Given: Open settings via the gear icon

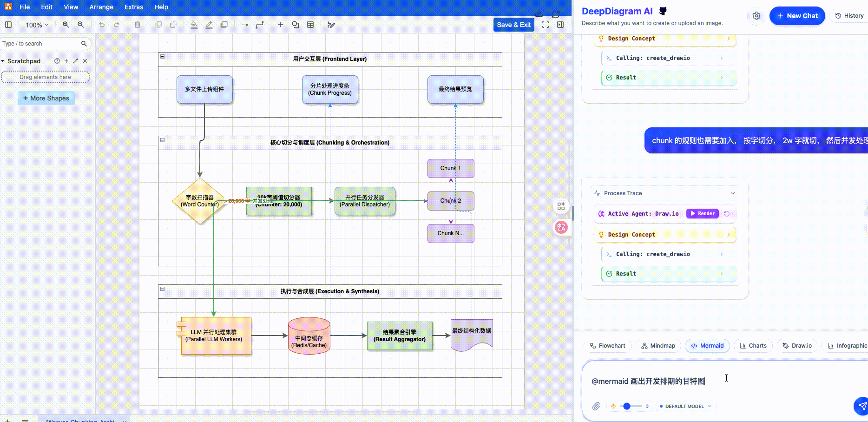Looking at the screenshot, I should click(756, 16).
